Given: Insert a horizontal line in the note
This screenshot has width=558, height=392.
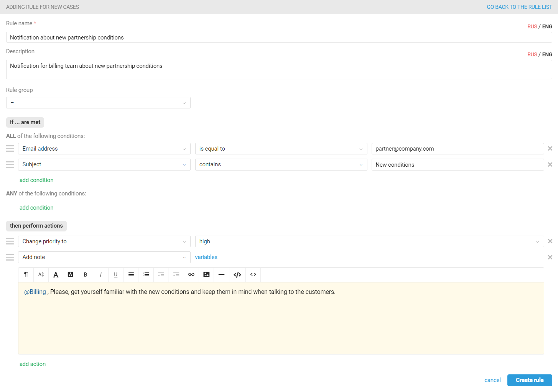Looking at the screenshot, I should tap(221, 275).
